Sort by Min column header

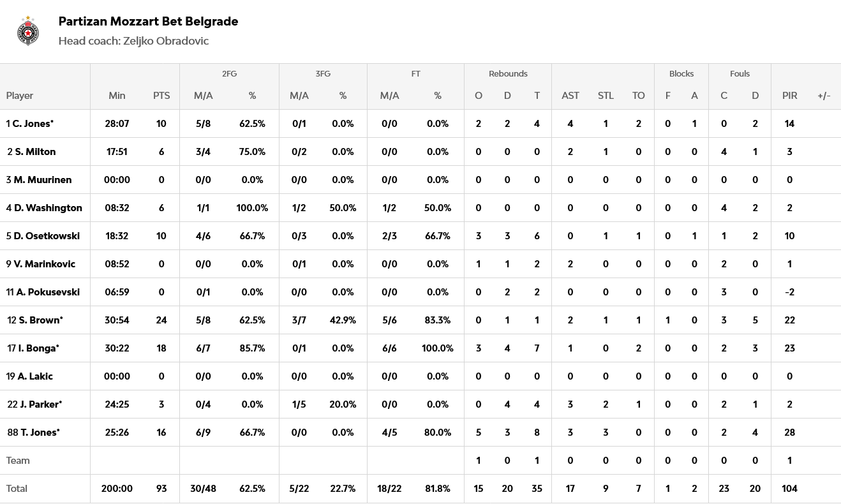pos(117,96)
